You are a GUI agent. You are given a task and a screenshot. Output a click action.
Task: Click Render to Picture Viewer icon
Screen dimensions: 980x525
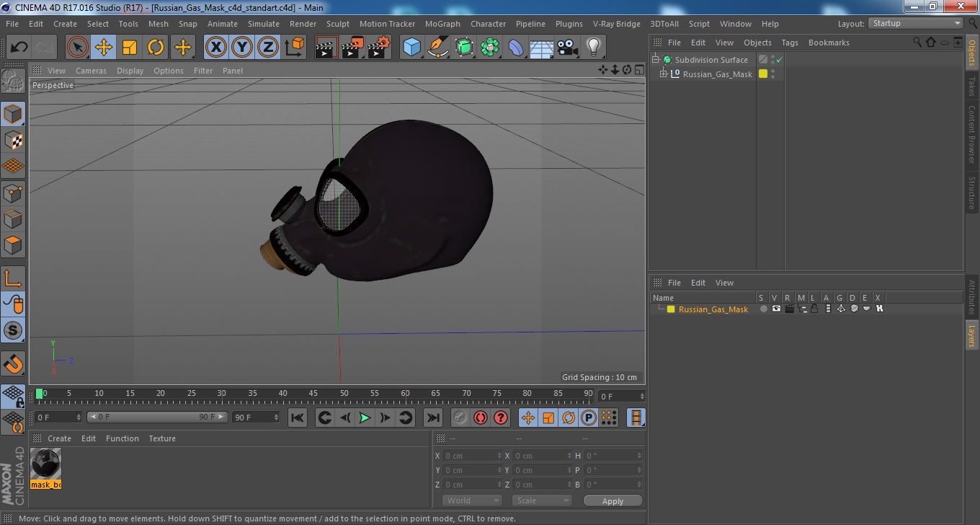[352, 48]
